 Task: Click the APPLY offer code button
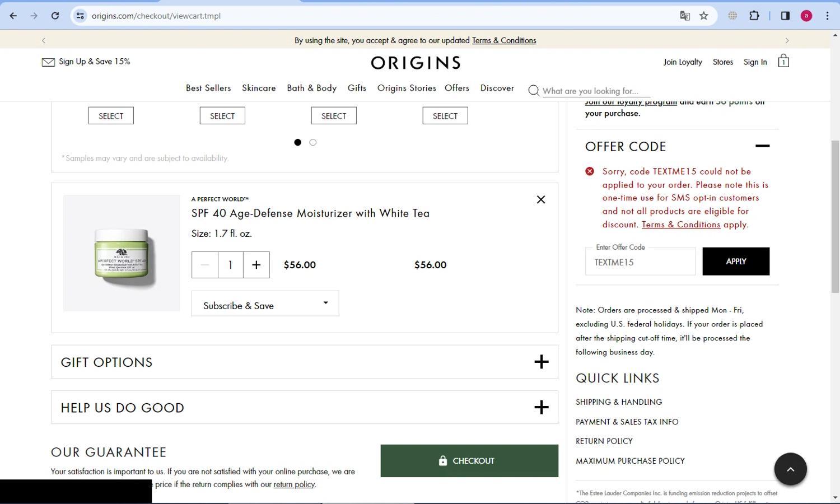pyautogui.click(x=736, y=262)
